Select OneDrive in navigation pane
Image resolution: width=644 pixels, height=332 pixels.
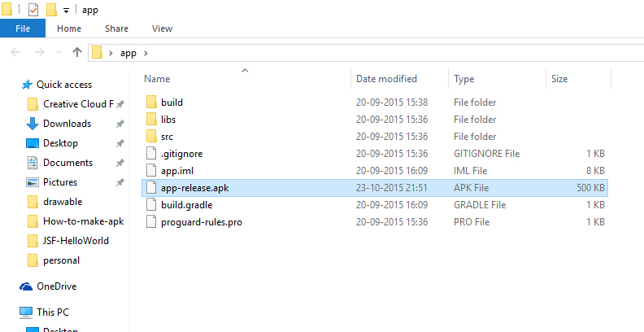click(x=56, y=286)
